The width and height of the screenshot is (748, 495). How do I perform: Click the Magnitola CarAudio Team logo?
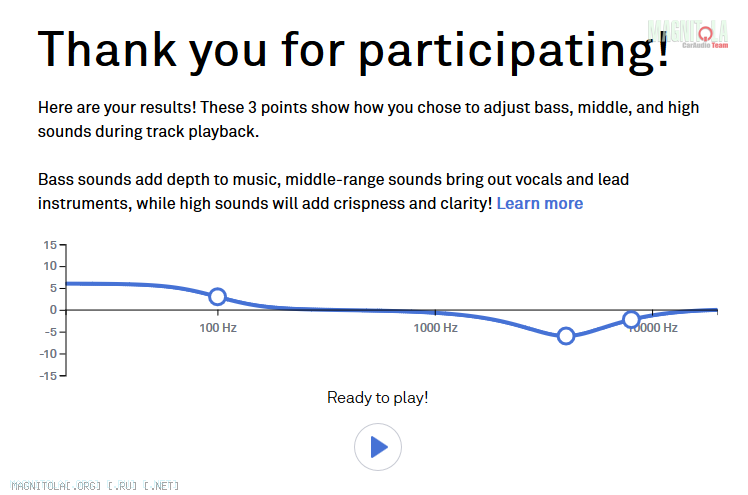coord(688,34)
